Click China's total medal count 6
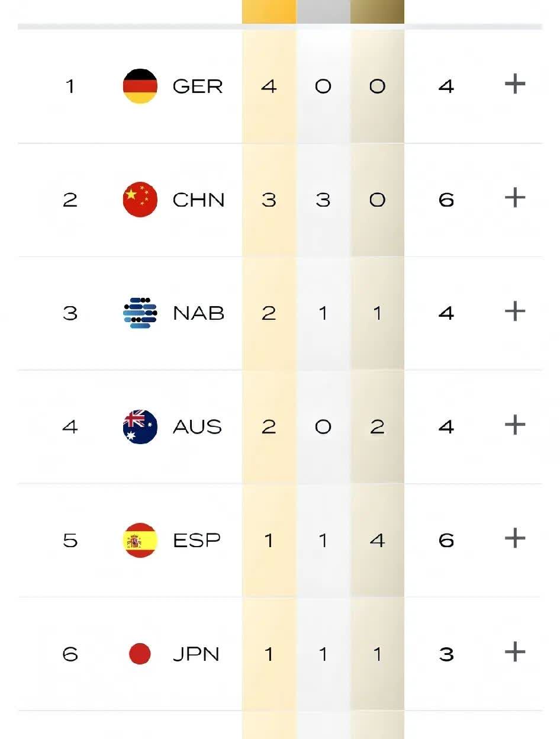 (446, 200)
